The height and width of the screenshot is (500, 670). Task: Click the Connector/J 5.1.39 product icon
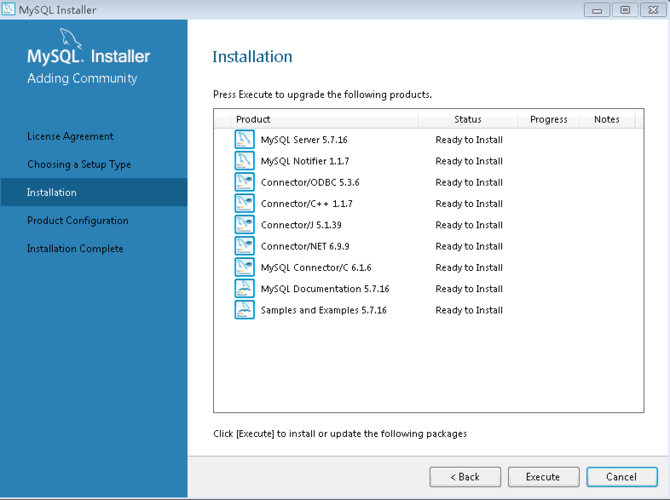pos(244,225)
